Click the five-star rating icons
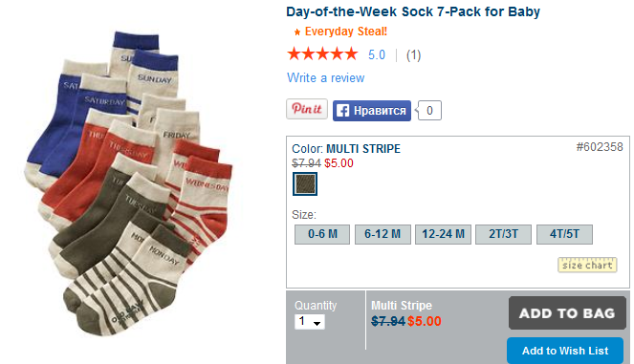Screen dimensions: 634x364 coord(322,54)
